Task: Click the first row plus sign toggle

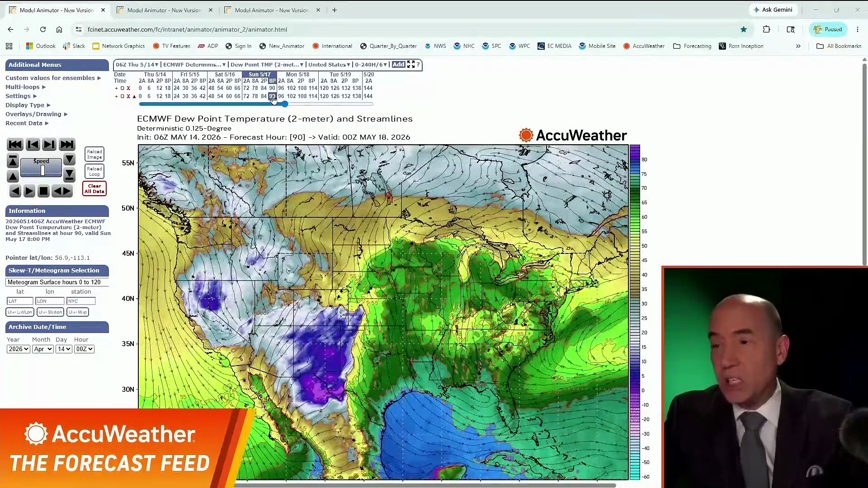Action: pyautogui.click(x=116, y=88)
